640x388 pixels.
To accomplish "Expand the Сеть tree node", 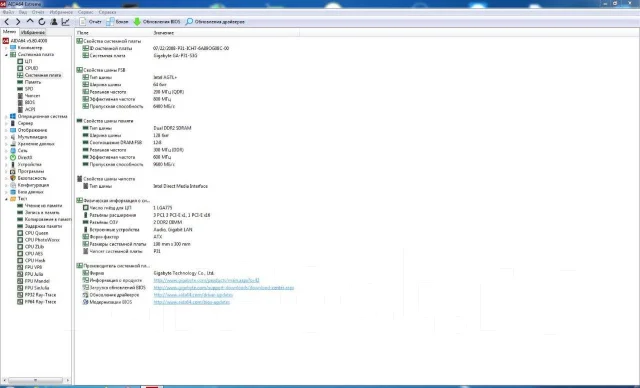I will (6, 151).
